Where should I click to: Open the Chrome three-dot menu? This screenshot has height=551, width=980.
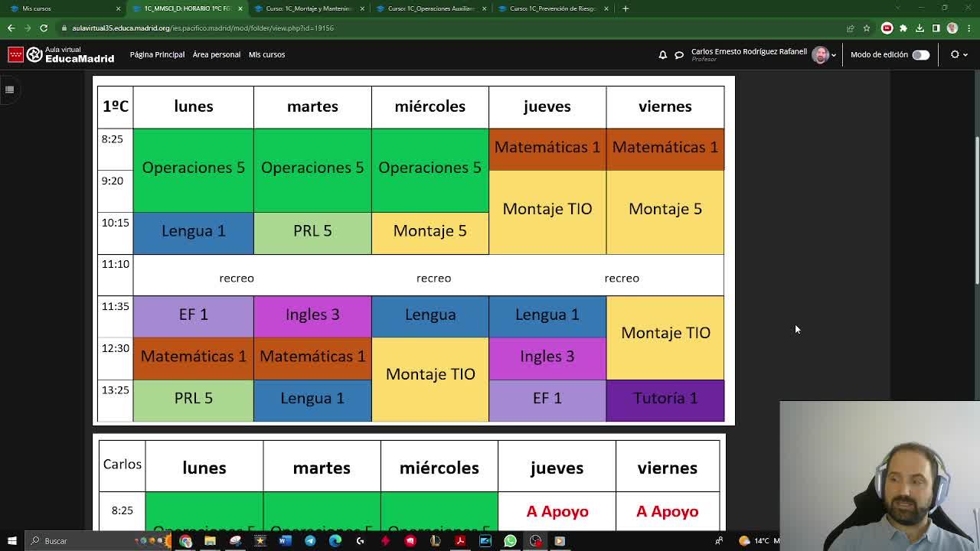(969, 28)
